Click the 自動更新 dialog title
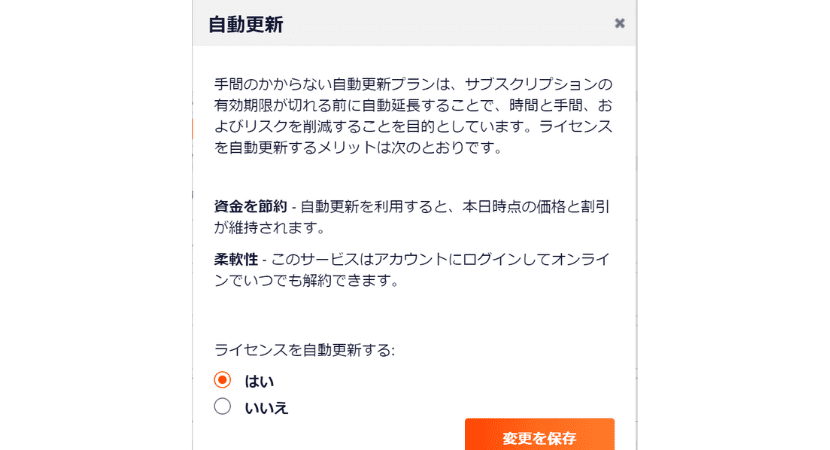 [x=245, y=24]
